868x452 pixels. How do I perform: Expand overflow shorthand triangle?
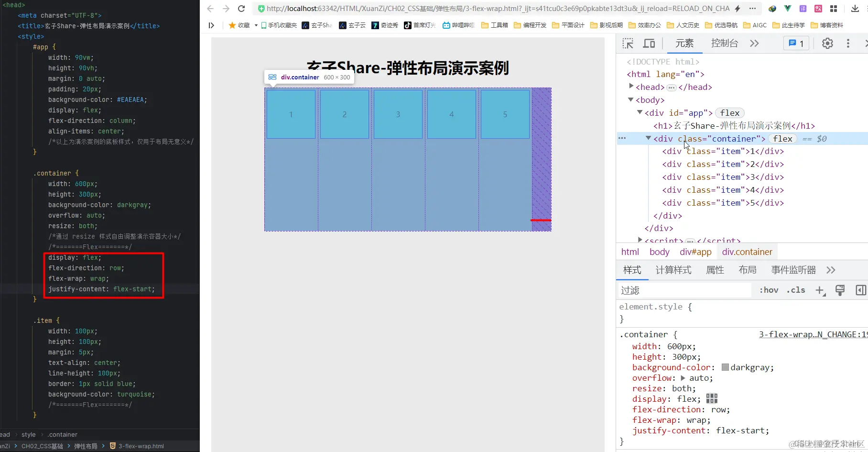click(x=683, y=378)
